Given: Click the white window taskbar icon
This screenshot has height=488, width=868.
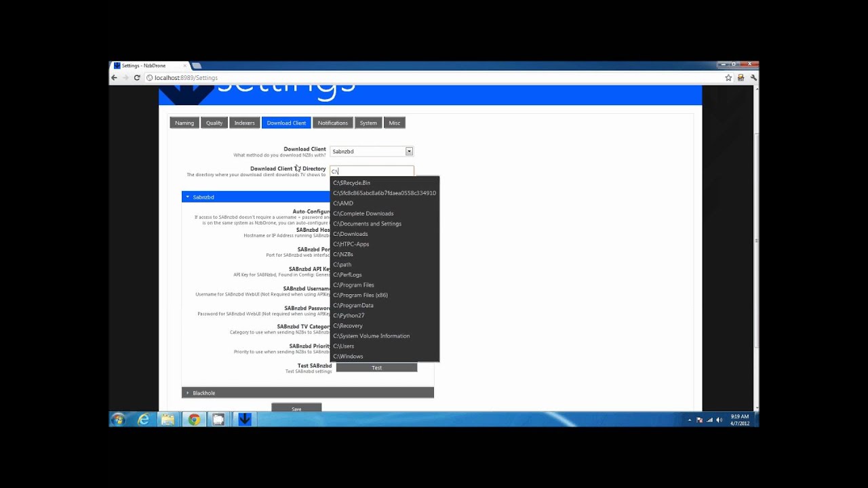Looking at the screenshot, I should click(218, 420).
